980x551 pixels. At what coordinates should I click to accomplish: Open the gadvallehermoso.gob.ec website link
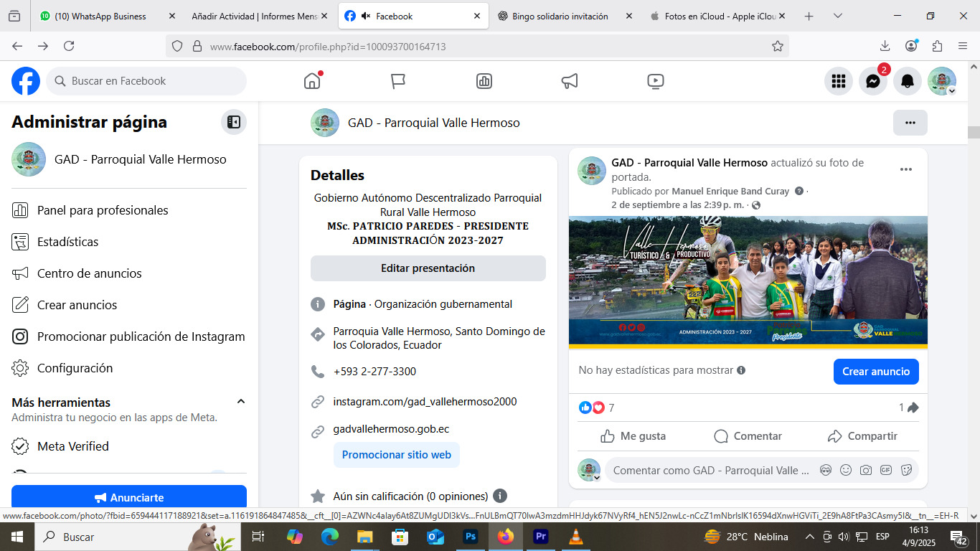coord(391,429)
